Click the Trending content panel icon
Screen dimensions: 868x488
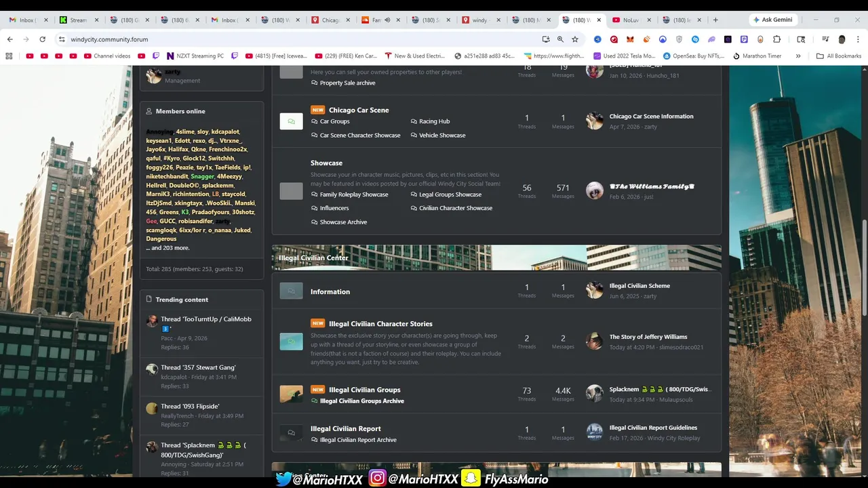tap(149, 299)
